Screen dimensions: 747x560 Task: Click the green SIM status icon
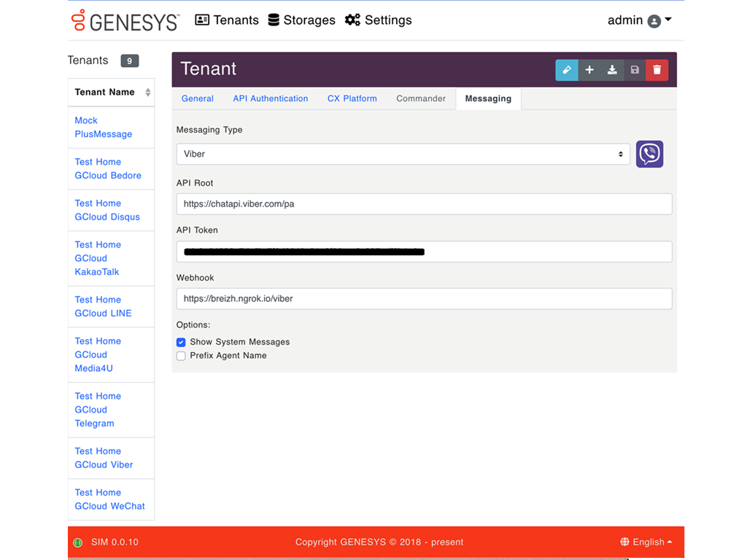pos(78,542)
